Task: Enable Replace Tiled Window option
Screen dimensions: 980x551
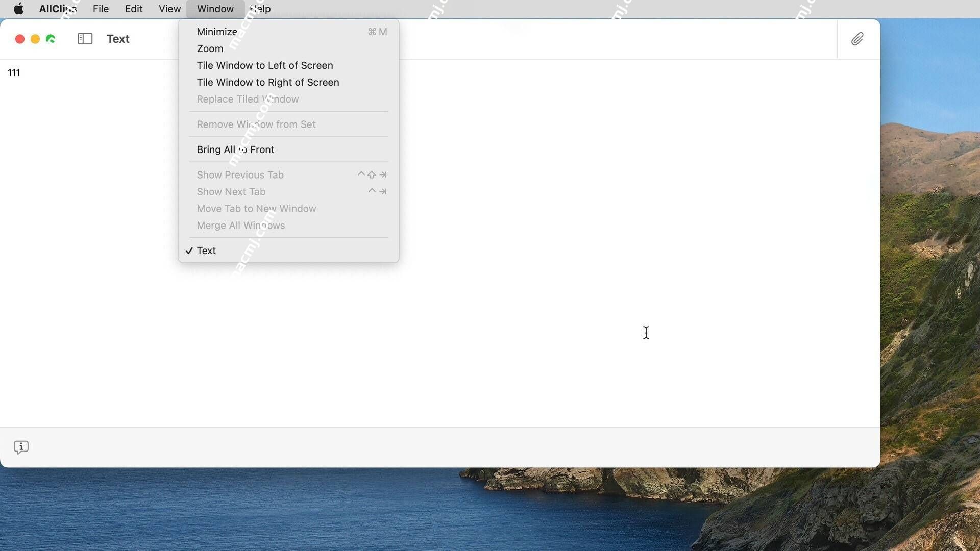Action: 248,99
